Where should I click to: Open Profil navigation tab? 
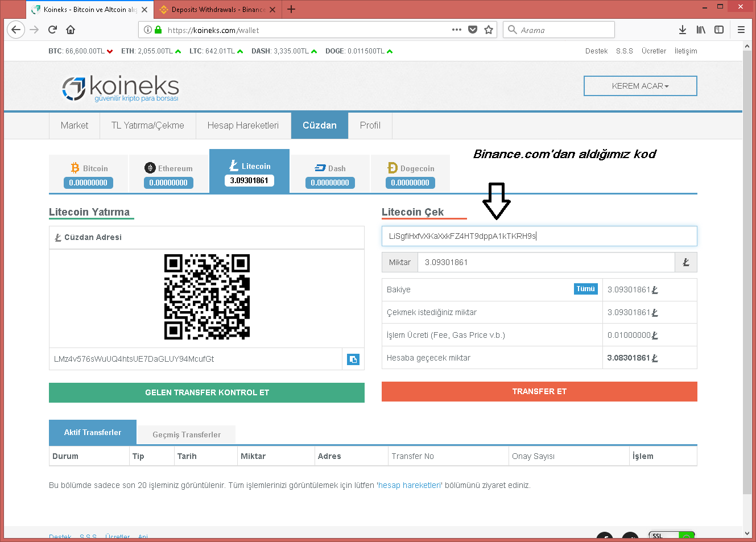click(370, 126)
